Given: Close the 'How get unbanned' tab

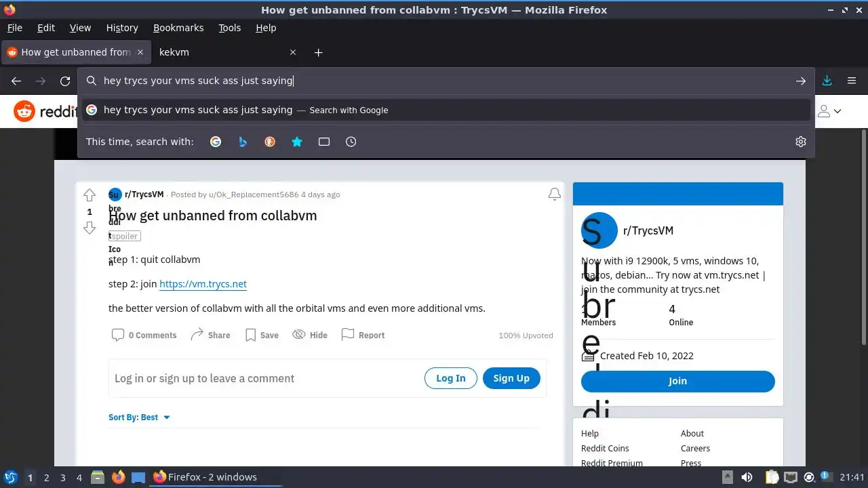Looking at the screenshot, I should tap(140, 52).
